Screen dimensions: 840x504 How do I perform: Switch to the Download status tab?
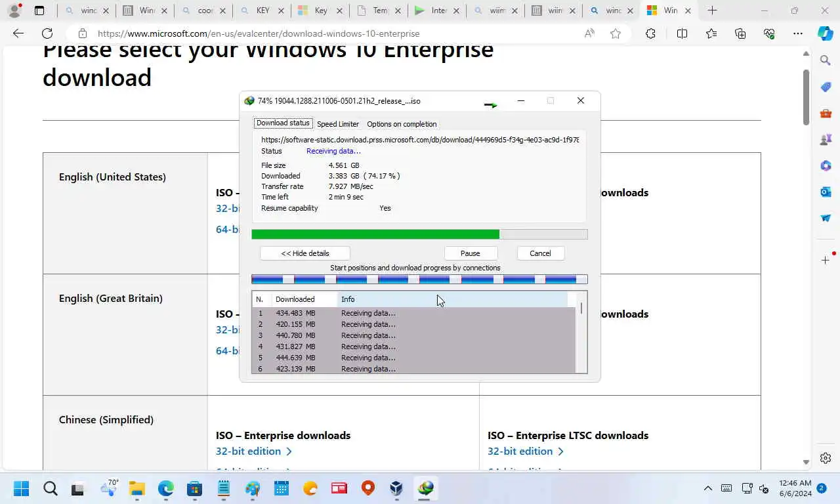[283, 123]
